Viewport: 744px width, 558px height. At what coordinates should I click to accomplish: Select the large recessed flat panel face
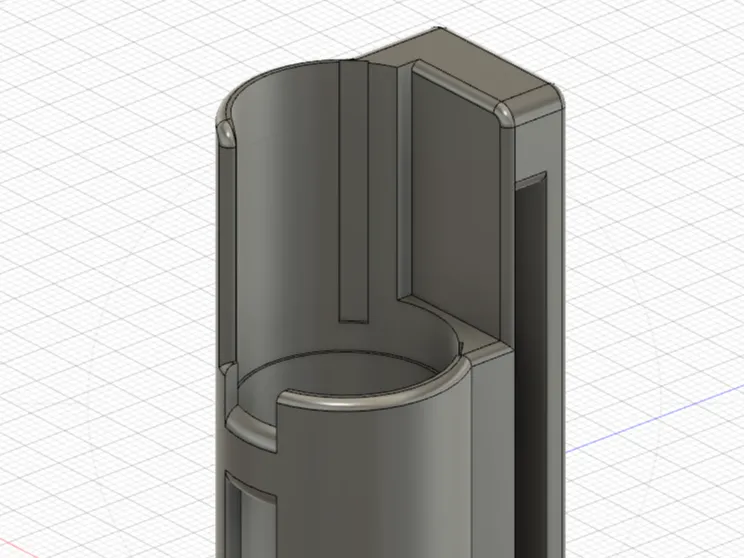(x=456, y=204)
